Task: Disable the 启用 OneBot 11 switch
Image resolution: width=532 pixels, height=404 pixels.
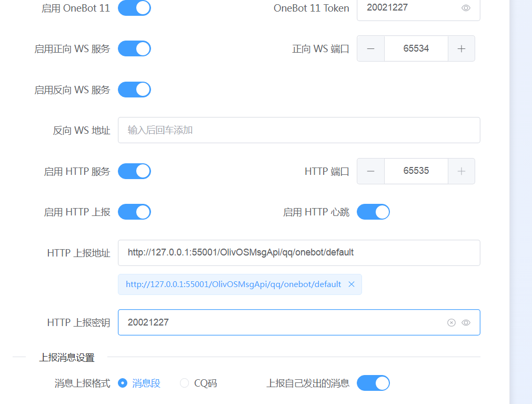Action: (x=134, y=8)
